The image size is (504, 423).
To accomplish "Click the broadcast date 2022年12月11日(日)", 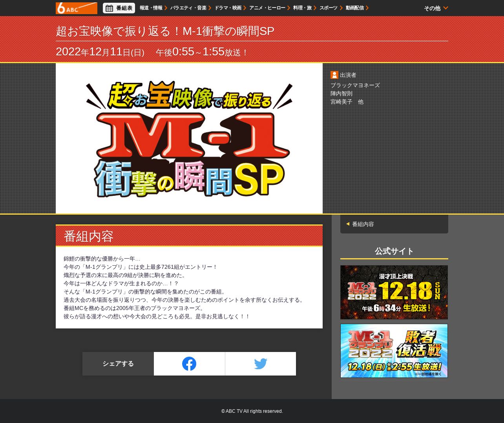I will point(100,52).
